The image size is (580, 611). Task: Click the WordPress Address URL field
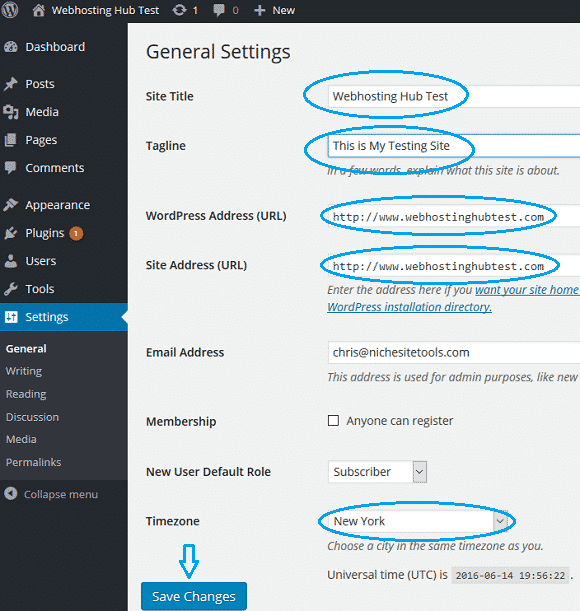454,215
